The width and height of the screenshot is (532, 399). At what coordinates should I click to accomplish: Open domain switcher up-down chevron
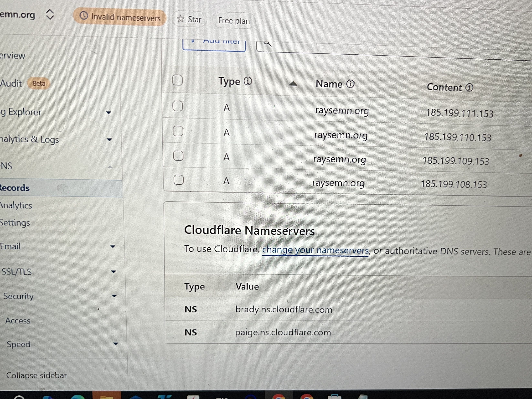pyautogui.click(x=50, y=14)
